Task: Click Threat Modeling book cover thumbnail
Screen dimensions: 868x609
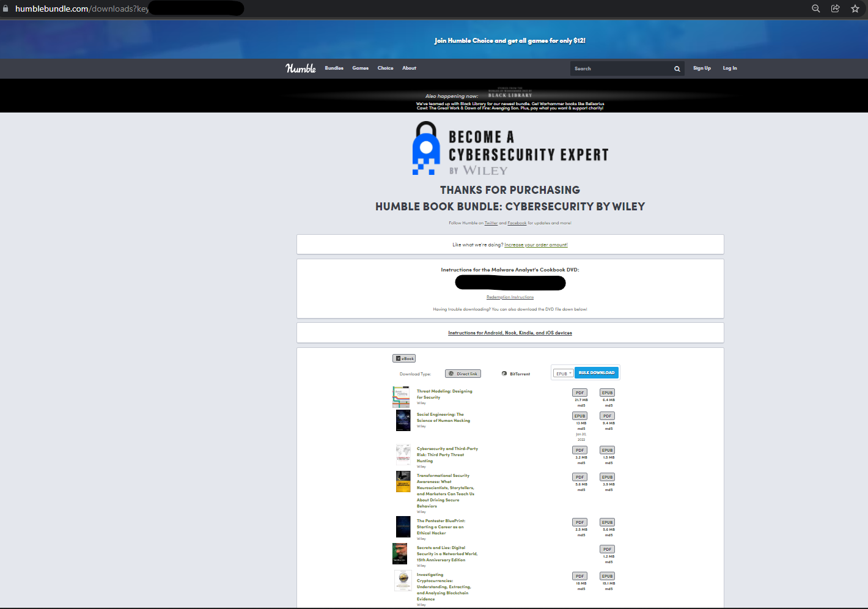Action: coord(402,397)
